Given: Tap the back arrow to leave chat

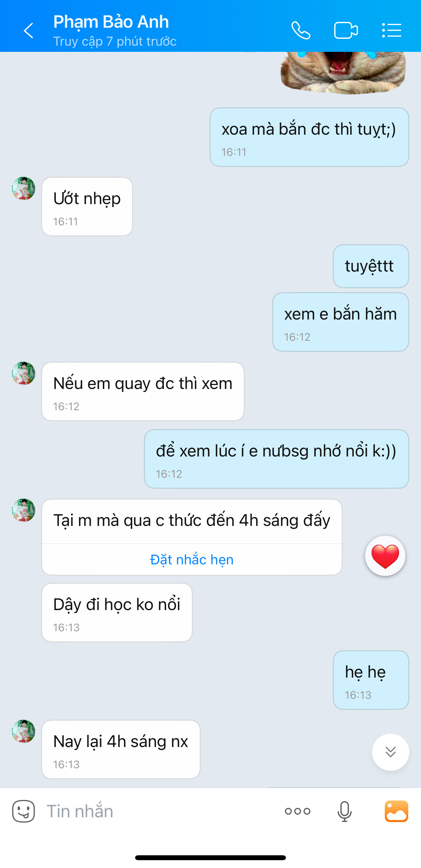Looking at the screenshot, I should (29, 31).
